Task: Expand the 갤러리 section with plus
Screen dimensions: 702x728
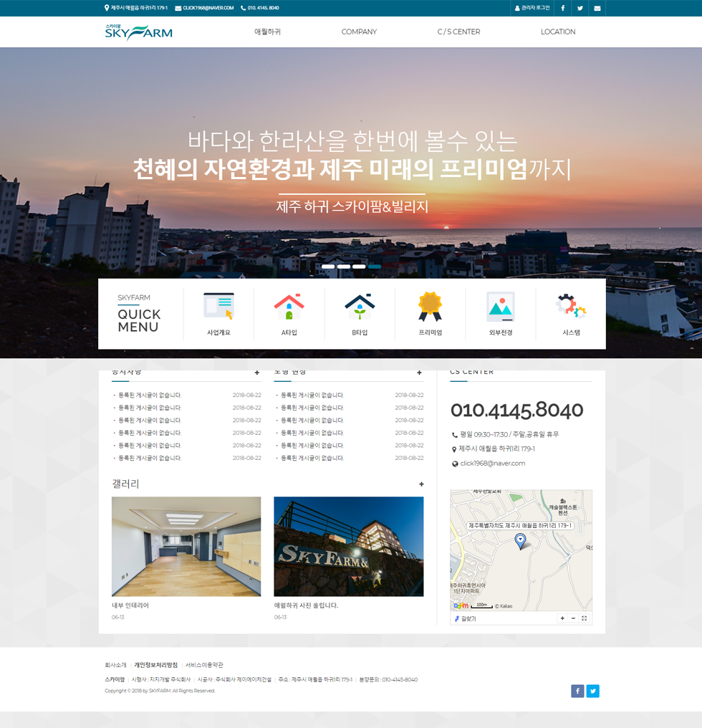Action: [421, 484]
